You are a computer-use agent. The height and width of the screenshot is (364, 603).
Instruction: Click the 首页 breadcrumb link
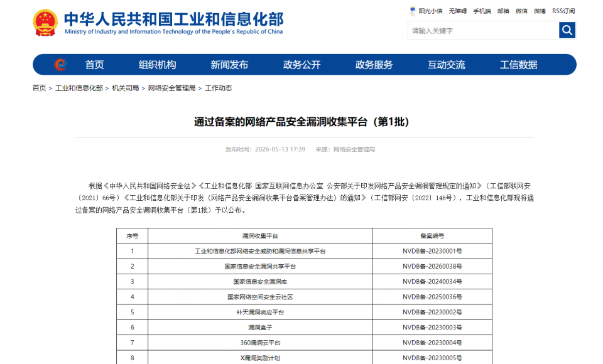pos(39,88)
